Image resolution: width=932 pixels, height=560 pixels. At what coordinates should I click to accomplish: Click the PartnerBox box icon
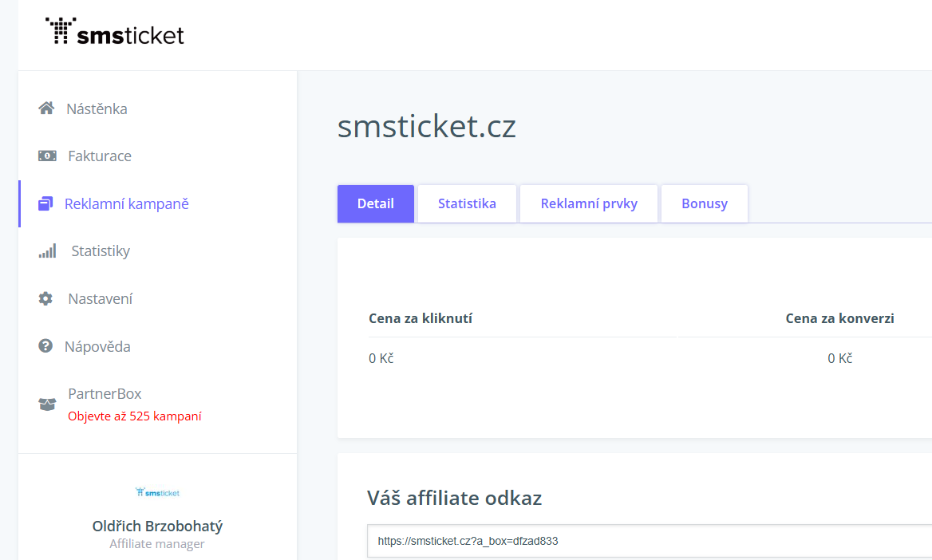(x=47, y=404)
